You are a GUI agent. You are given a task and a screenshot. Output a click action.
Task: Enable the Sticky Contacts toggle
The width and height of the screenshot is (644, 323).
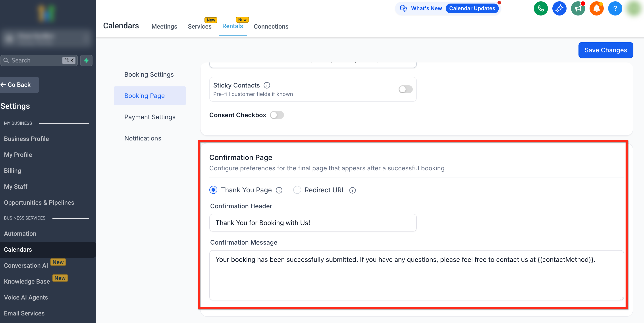point(405,89)
